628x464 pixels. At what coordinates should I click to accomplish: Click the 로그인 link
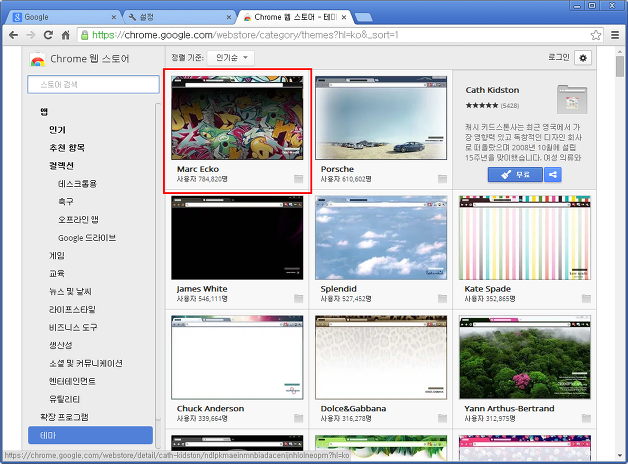(559, 58)
